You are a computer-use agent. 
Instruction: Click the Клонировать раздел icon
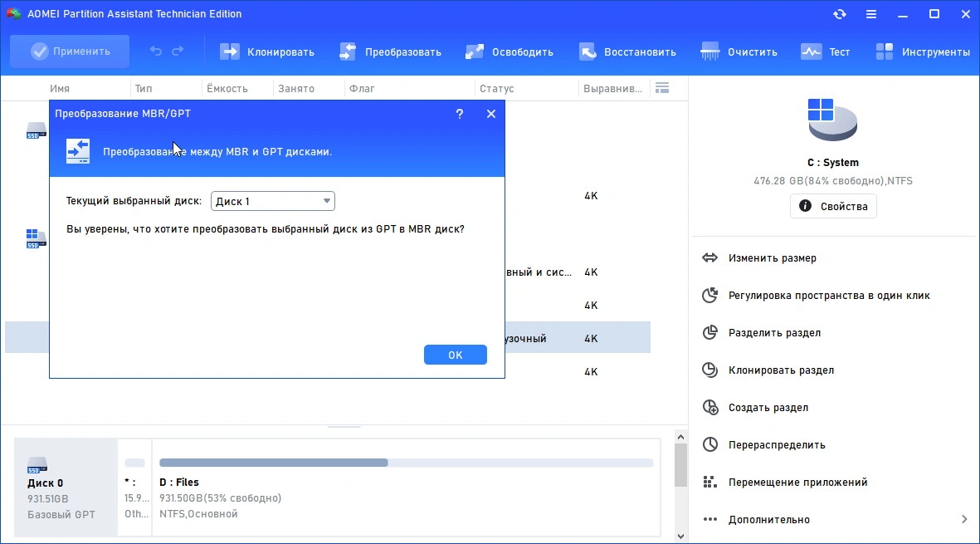(x=710, y=370)
